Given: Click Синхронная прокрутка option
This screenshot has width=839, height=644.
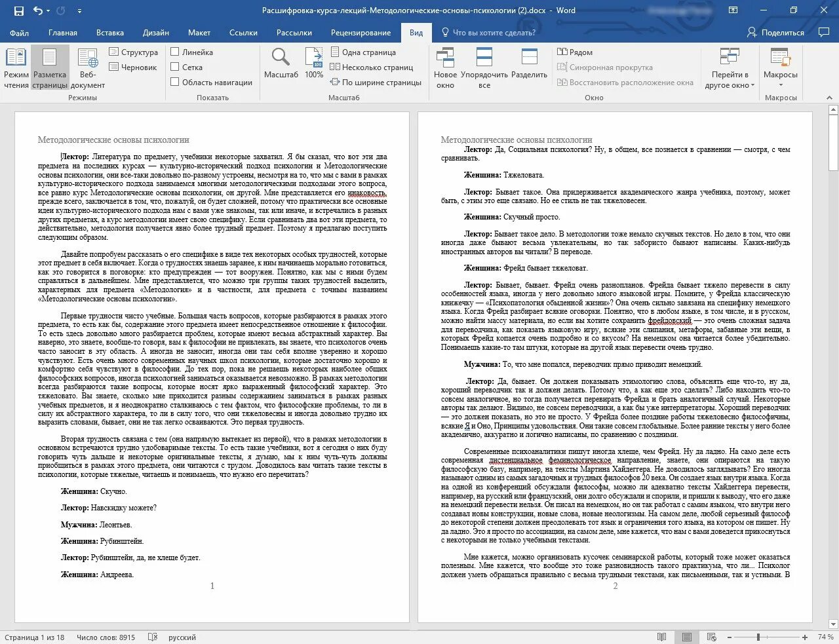Looking at the screenshot, I should point(605,67).
